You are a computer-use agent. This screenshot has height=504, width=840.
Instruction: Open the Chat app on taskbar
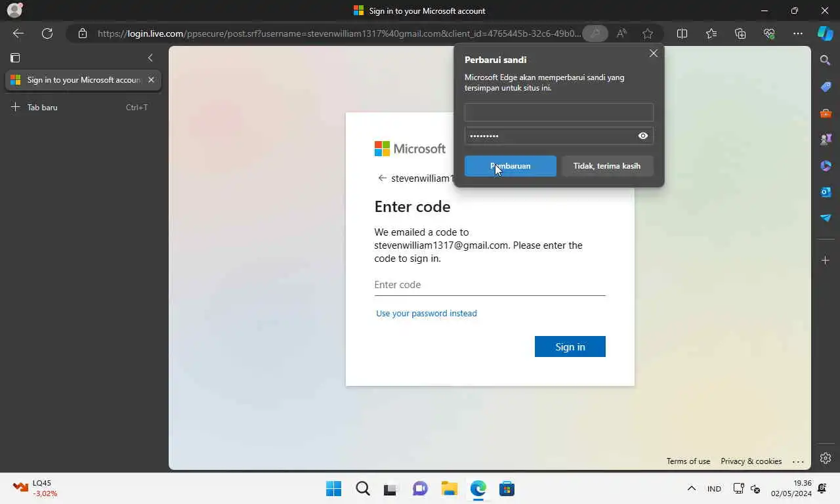coord(421,488)
